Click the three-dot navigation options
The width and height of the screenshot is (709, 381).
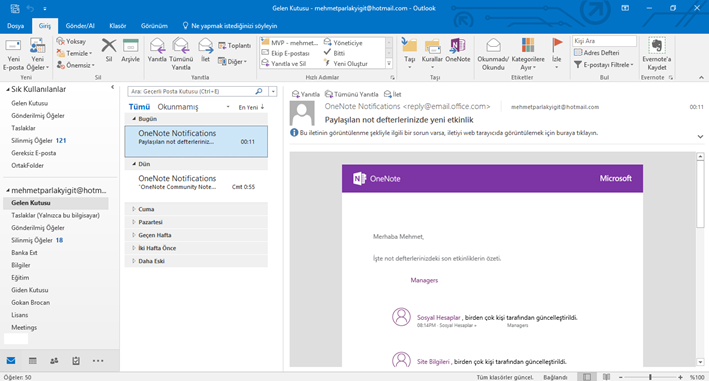[98, 361]
